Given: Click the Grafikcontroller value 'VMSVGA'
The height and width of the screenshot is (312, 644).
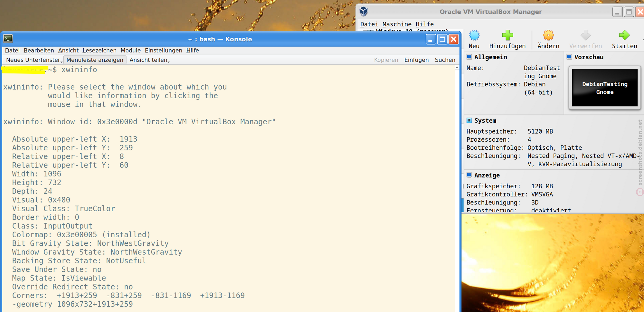Looking at the screenshot, I should 542,194.
